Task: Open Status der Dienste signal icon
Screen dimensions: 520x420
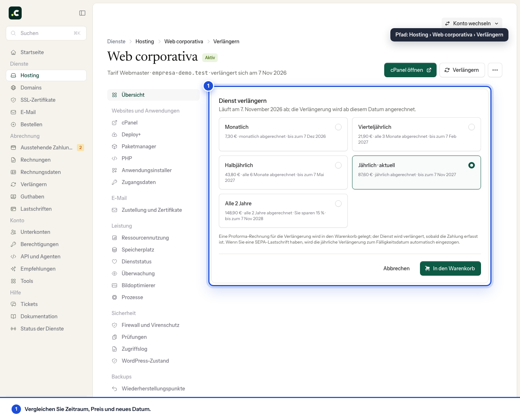Action: click(x=13, y=329)
